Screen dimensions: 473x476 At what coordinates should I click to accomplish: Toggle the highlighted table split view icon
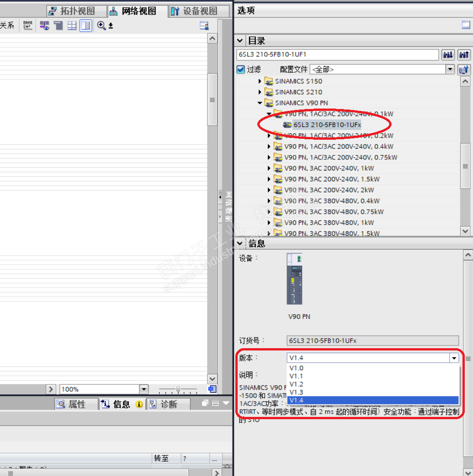point(86,26)
